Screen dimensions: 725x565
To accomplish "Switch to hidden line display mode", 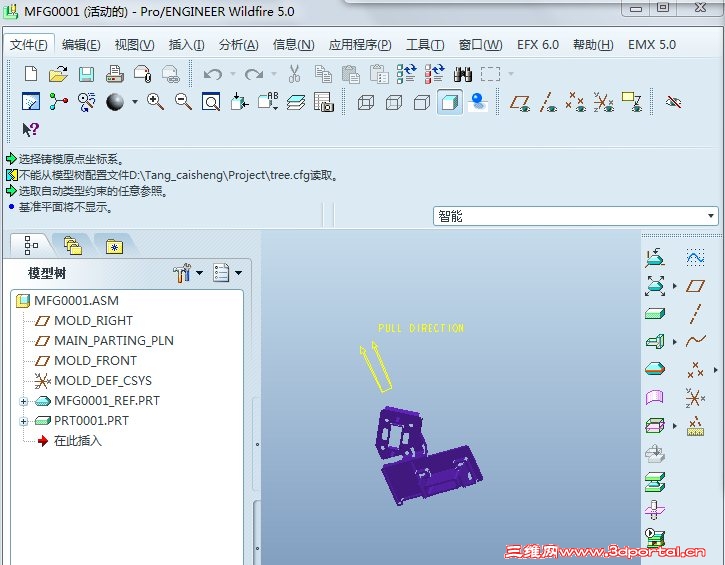I will point(393,102).
